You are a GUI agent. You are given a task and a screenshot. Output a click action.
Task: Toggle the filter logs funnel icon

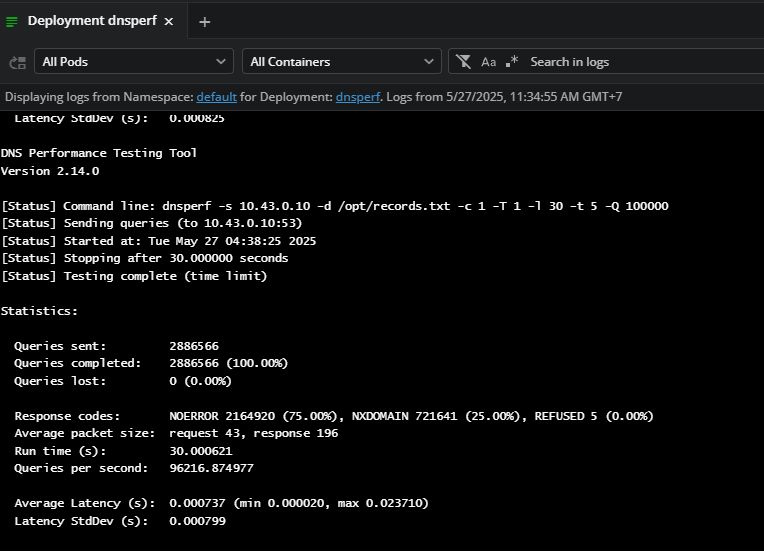coord(463,62)
